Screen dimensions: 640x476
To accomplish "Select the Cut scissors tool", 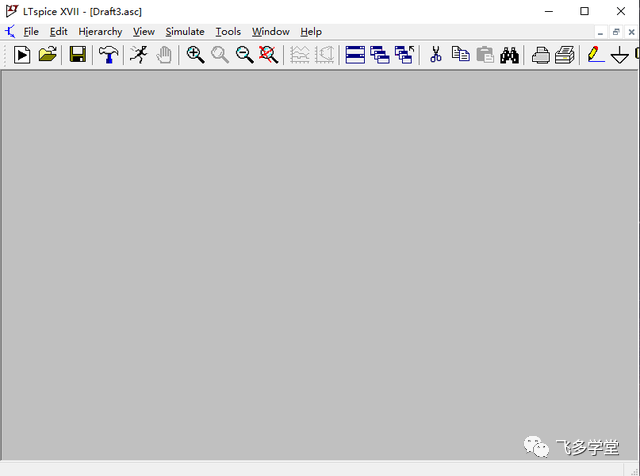I will point(436,54).
